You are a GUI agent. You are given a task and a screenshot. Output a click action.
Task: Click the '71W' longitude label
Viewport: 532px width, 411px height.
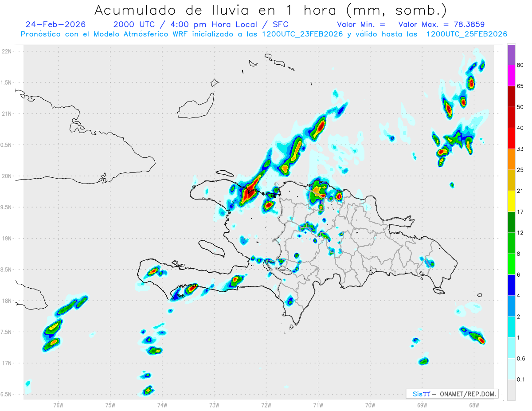tap(318, 405)
